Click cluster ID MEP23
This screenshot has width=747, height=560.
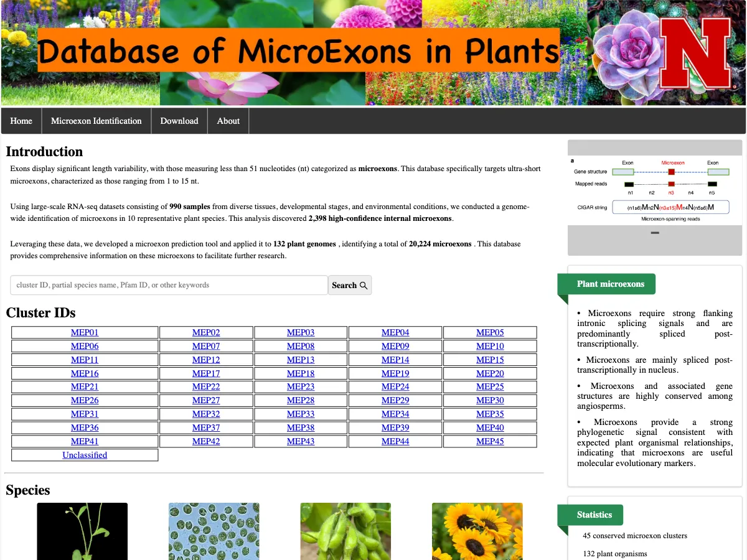pyautogui.click(x=301, y=386)
